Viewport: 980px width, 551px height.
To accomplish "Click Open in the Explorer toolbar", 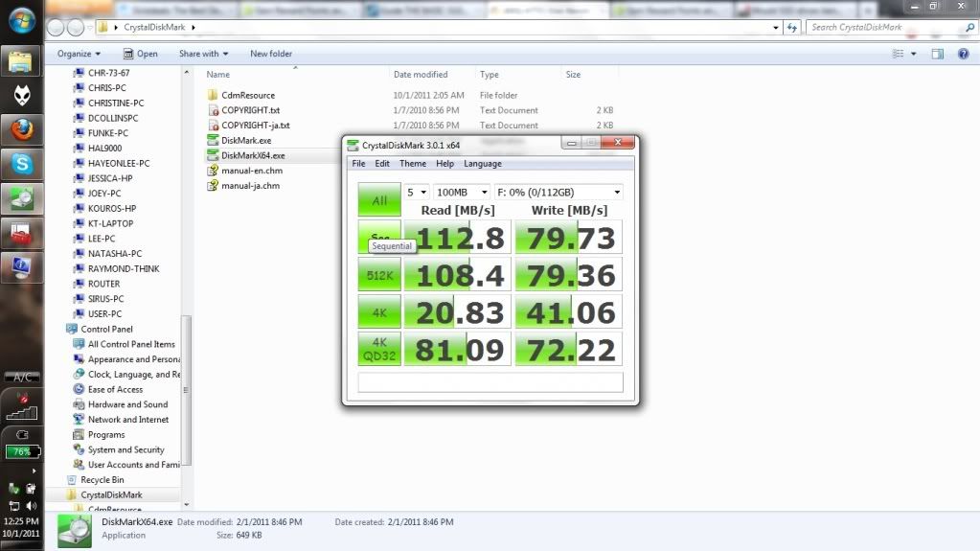I will point(141,54).
